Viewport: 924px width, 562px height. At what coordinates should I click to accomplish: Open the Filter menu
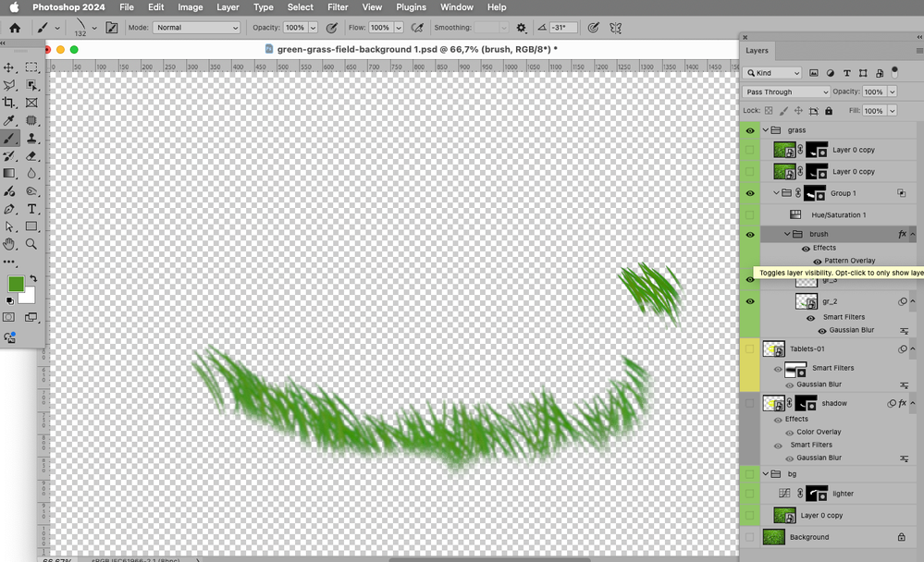tap(337, 6)
